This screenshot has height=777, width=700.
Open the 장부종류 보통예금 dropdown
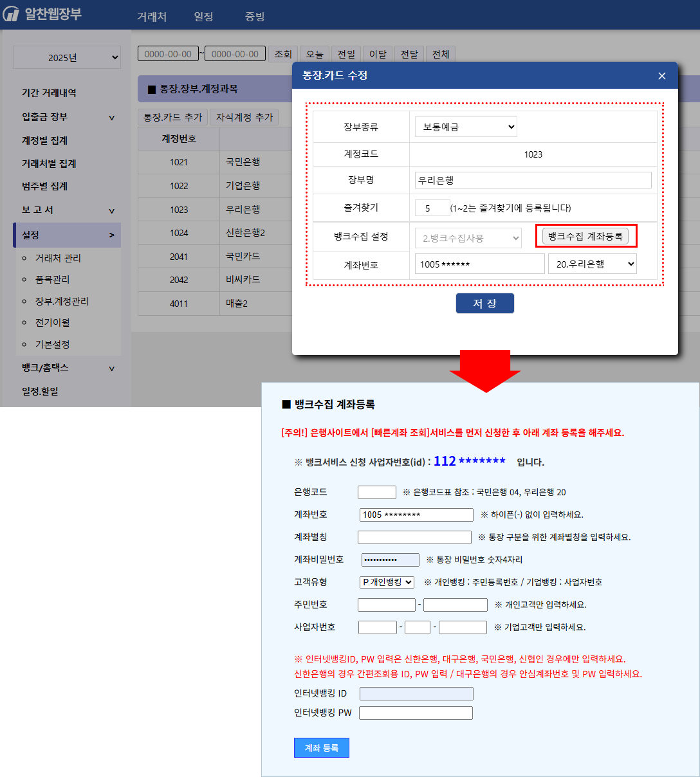466,127
